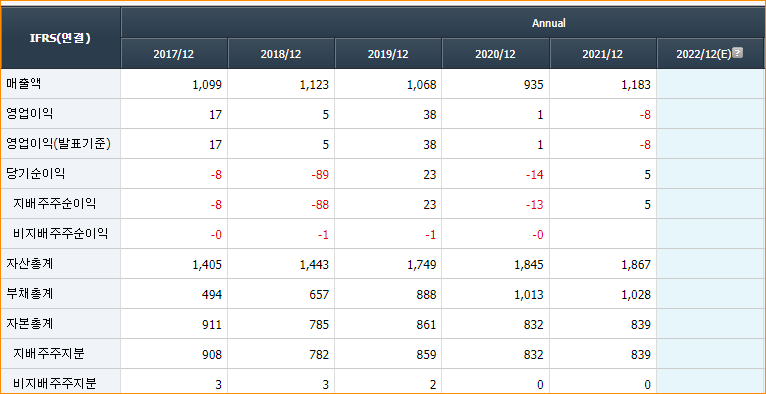Click the 매출액 value 1,068
Screen dimensions: 766x394
point(422,85)
